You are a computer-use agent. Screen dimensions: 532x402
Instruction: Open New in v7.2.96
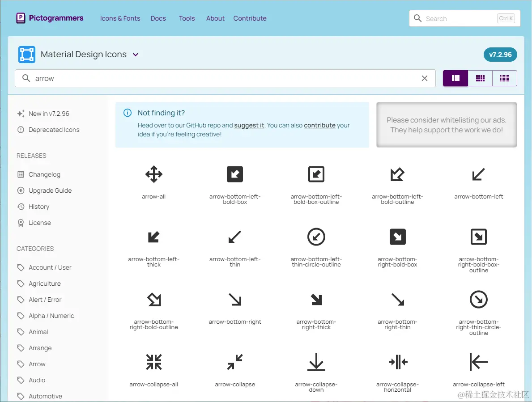point(43,114)
